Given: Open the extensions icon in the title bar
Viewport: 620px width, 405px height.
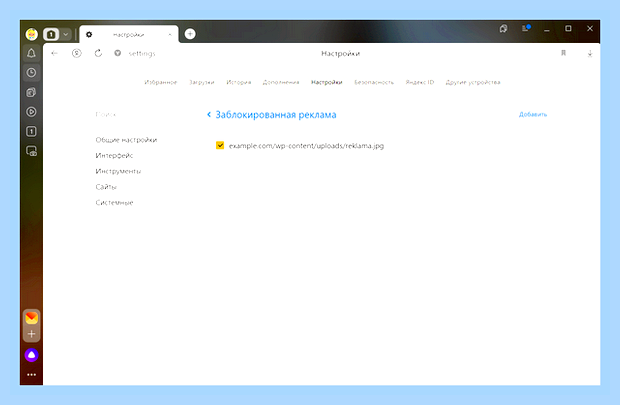Looking at the screenshot, I should tap(503, 28).
